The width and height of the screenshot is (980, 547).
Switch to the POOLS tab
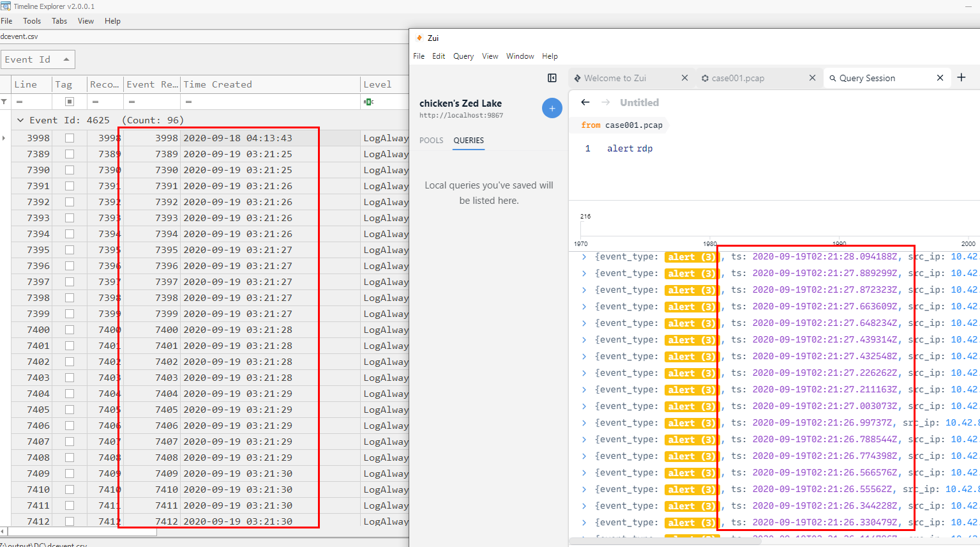[431, 141]
